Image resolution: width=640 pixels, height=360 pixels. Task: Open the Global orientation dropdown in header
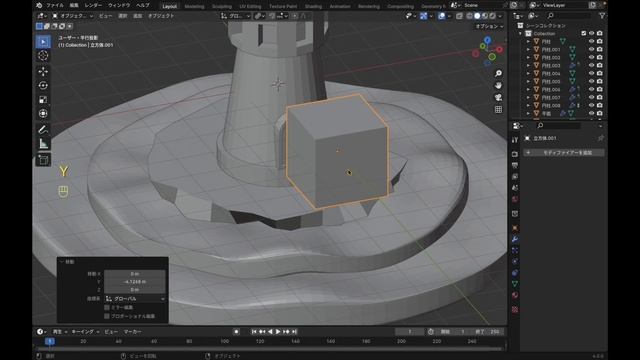click(236, 16)
